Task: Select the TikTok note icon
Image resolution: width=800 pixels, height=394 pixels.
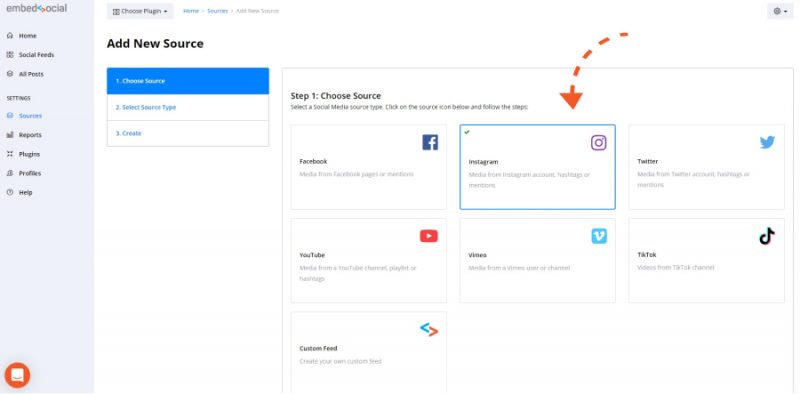Action: pyautogui.click(x=767, y=236)
